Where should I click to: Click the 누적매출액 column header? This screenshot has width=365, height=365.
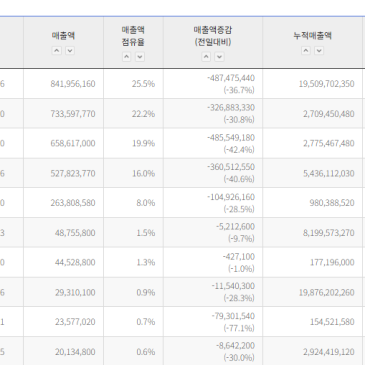coord(312,36)
